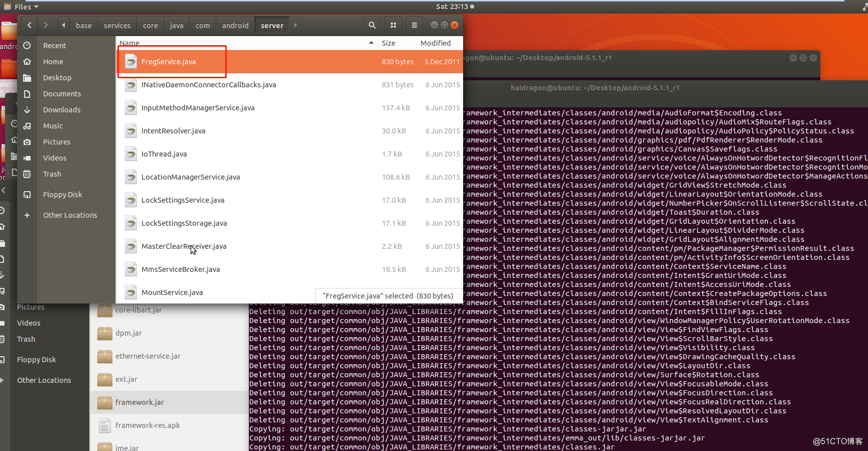Switch to grid view icon
868x451 pixels.
[393, 25]
